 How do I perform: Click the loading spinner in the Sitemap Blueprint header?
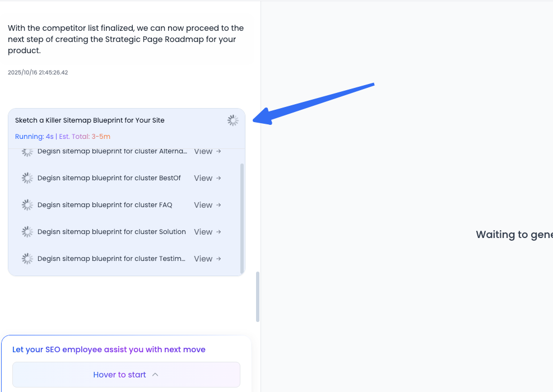point(233,120)
